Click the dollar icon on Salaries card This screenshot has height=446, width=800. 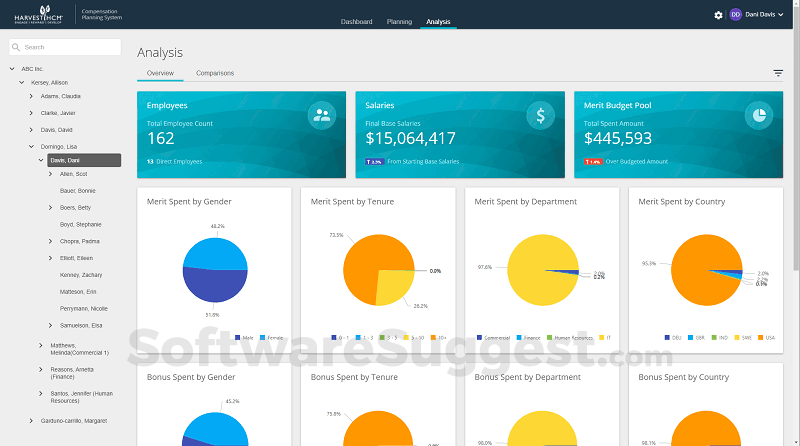coord(540,115)
